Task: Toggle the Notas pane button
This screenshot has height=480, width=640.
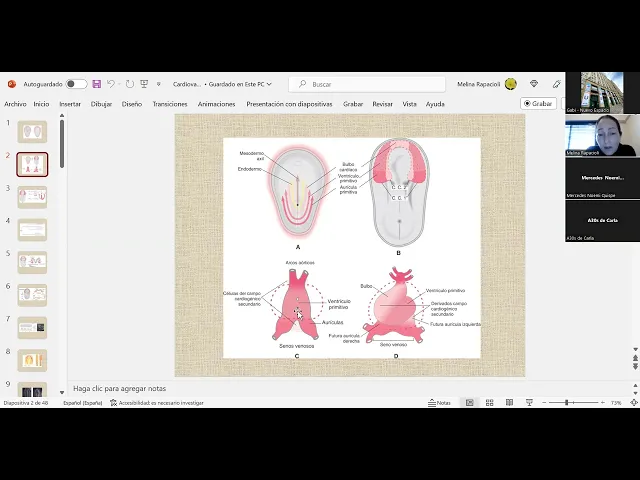Action: pyautogui.click(x=439, y=403)
